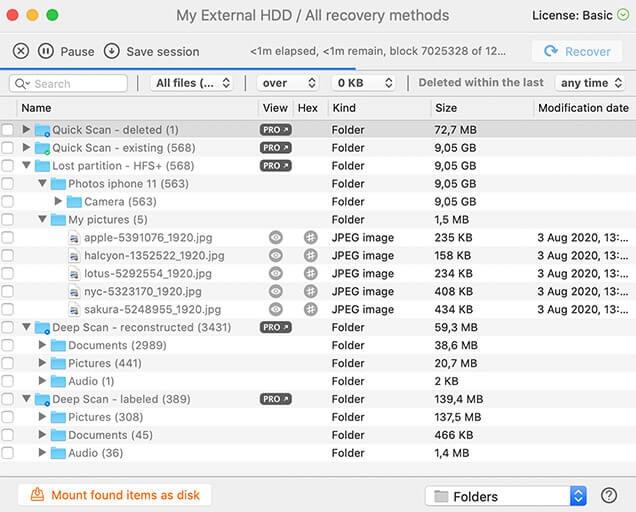Sort by the Size column header
The height and width of the screenshot is (512, 636).
[482, 108]
